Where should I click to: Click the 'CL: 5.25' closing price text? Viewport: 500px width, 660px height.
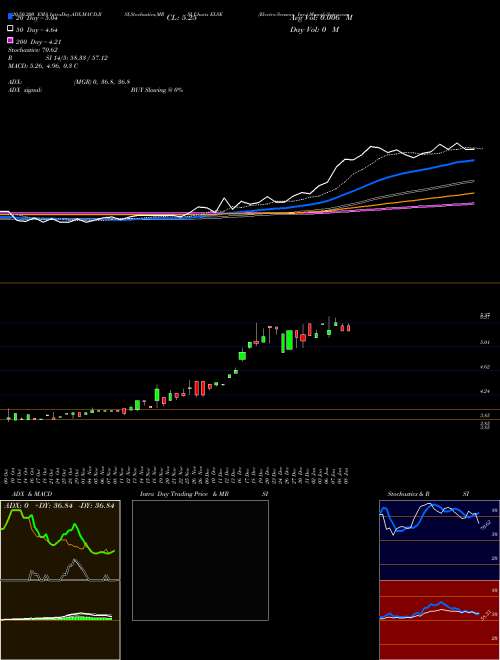point(181,18)
